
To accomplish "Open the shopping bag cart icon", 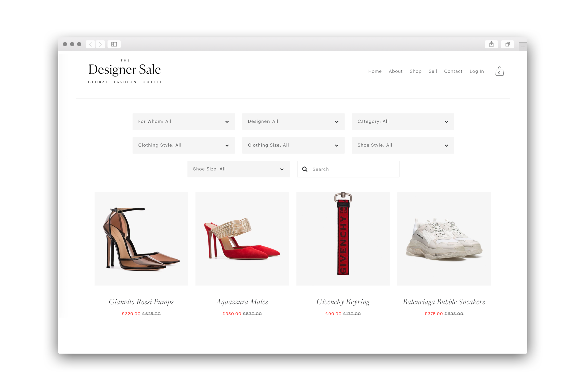I will (x=499, y=71).
